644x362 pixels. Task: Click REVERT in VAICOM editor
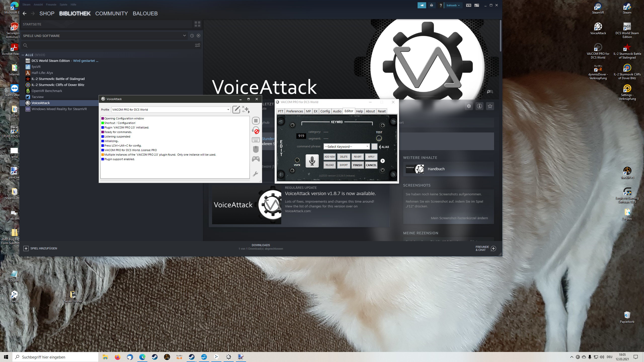click(x=357, y=157)
